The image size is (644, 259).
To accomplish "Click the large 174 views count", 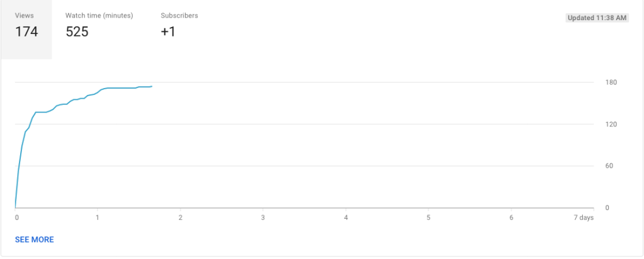I will [26, 32].
